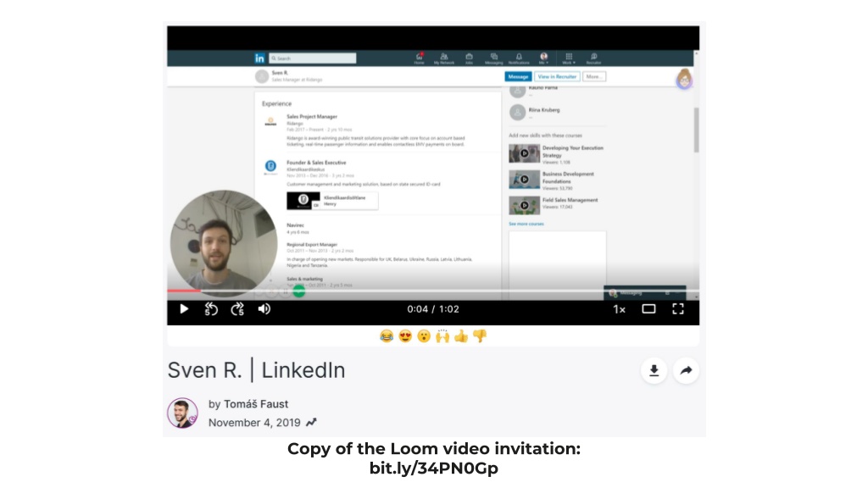Click the LinkedIn logo in the video

click(x=259, y=58)
